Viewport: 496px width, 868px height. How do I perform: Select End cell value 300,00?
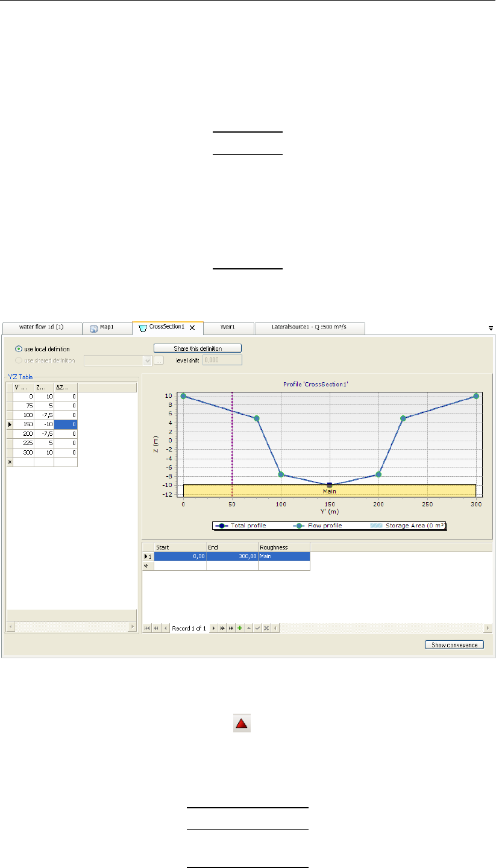[232, 557]
